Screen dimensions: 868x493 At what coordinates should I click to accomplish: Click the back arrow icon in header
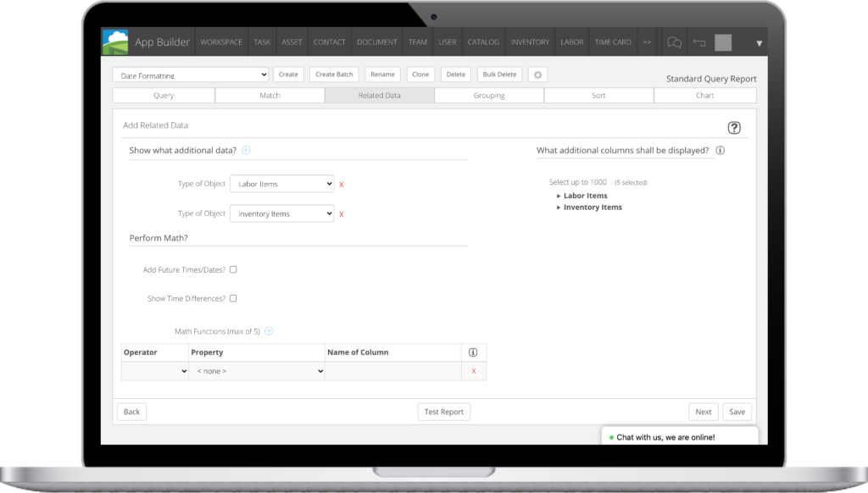pyautogui.click(x=699, y=42)
